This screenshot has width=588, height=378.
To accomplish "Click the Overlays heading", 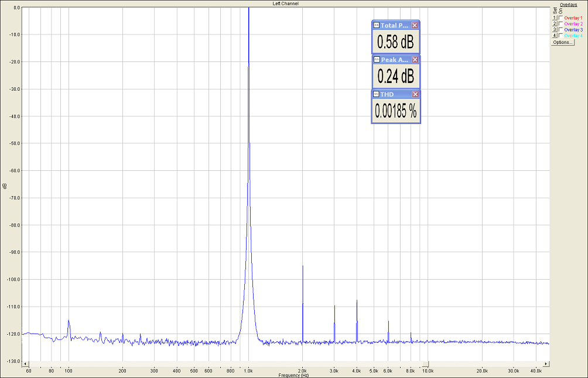I will tap(569, 5).
